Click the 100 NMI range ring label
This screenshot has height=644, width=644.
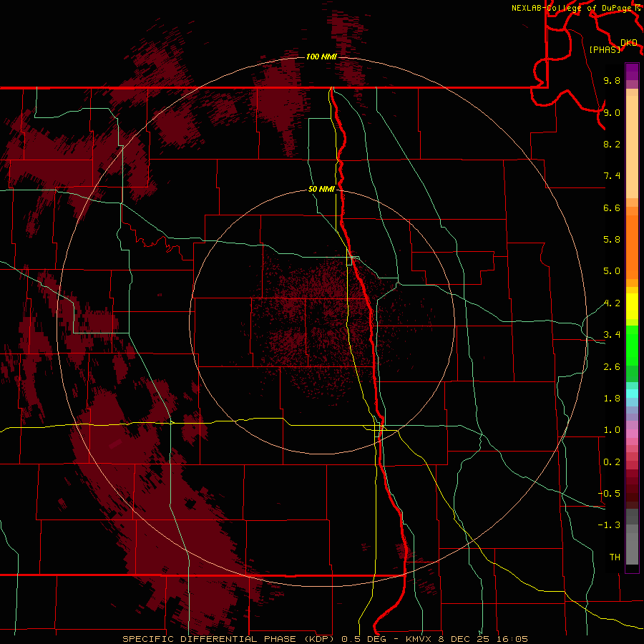(x=321, y=57)
